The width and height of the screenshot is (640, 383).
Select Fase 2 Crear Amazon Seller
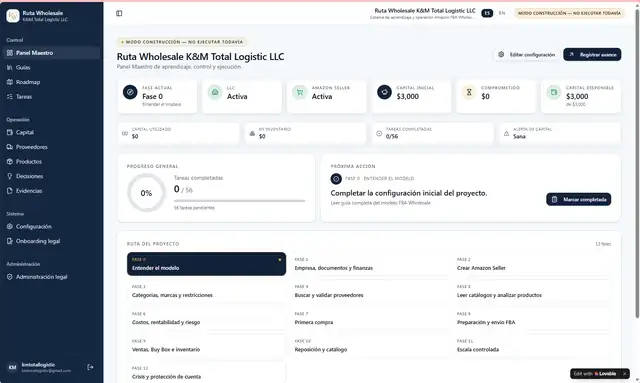[x=531, y=264]
